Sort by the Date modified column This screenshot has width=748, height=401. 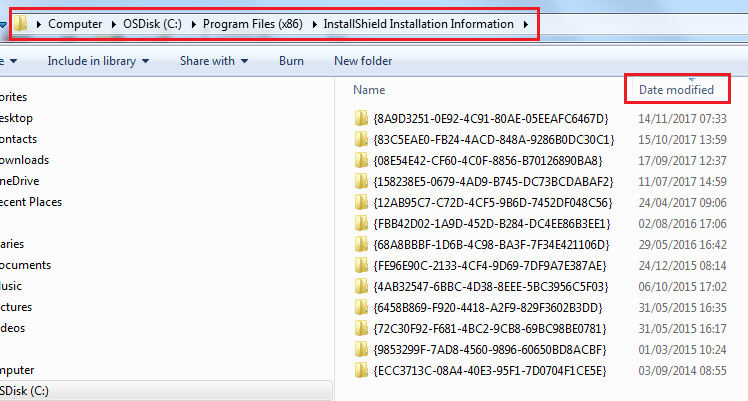click(x=677, y=90)
